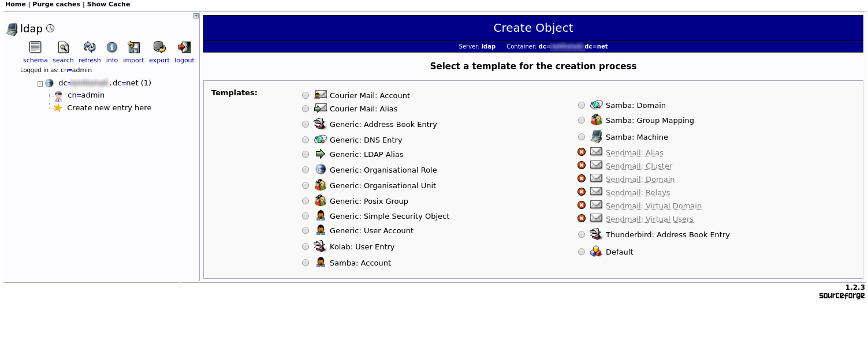Screen dimensions: 868x340
Task: Click the export icon
Action: (x=159, y=47)
